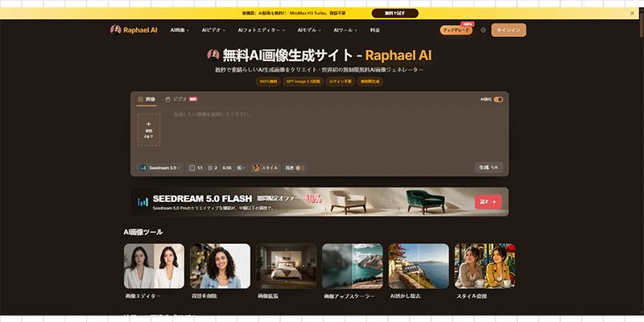
Task: Open the スタイル変換 tool thumbnail
Action: (x=485, y=266)
